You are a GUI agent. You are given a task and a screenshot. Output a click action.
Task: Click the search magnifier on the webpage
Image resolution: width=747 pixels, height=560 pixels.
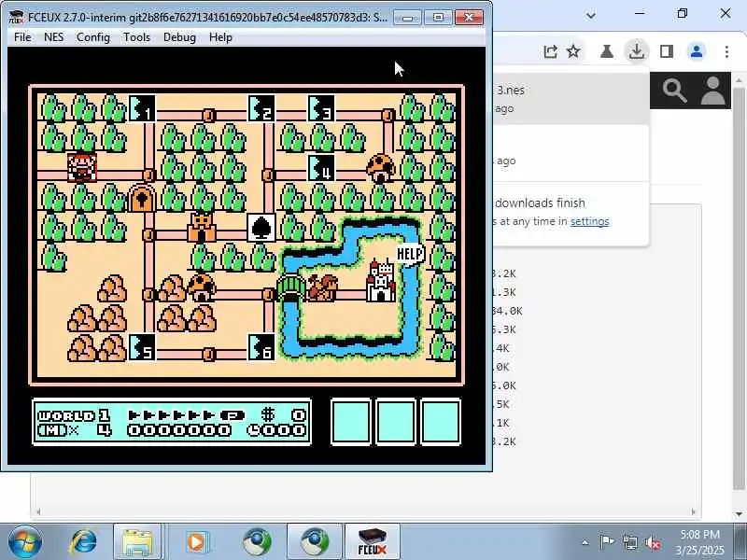674,91
